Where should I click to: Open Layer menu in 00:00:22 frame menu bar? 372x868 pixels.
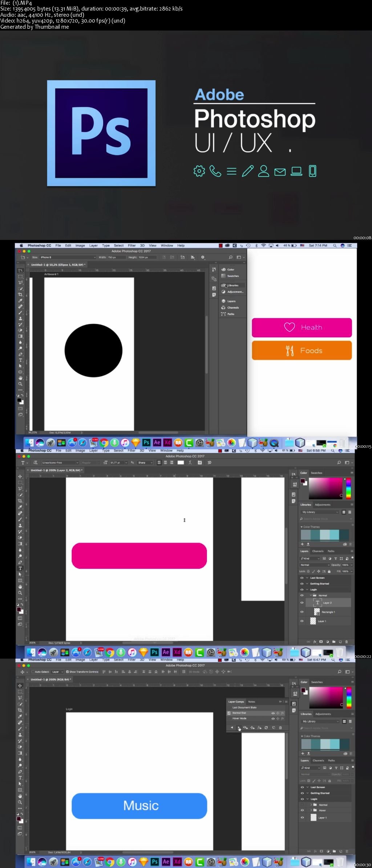(x=93, y=451)
